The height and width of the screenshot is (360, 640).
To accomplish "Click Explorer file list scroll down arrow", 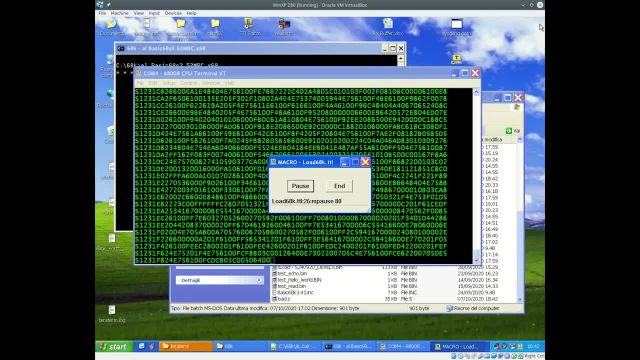I will [x=520, y=300].
